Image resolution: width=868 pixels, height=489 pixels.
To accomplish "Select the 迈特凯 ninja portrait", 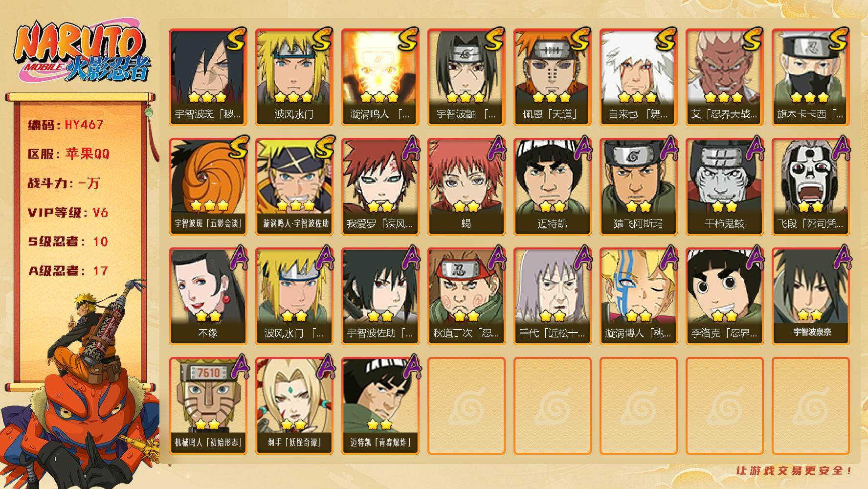I will pos(553,187).
